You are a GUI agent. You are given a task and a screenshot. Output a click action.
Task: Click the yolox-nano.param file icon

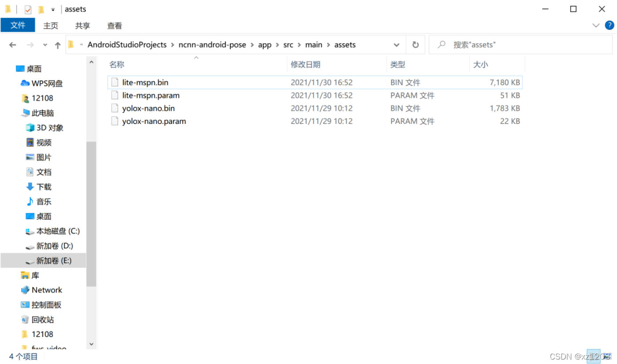pyautogui.click(x=115, y=121)
